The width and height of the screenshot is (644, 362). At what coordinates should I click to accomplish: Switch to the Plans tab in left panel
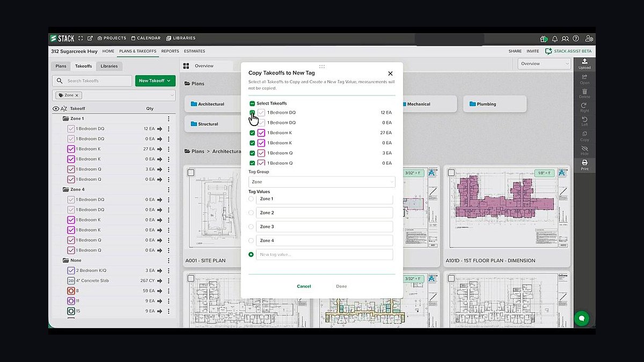click(x=61, y=67)
